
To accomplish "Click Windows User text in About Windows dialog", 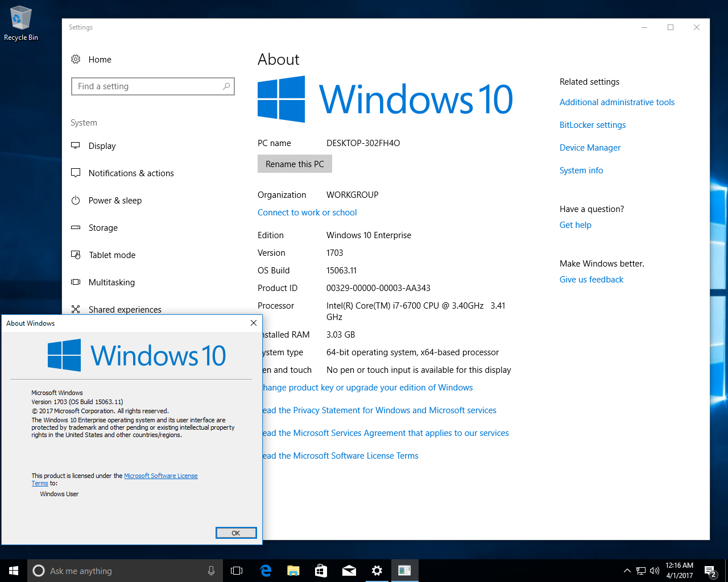I will click(x=59, y=494).
